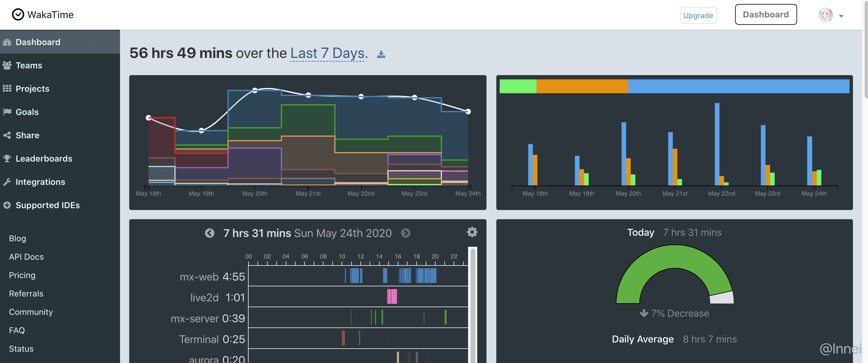
Task: Click the pink live2d activity block
Action: click(x=392, y=297)
